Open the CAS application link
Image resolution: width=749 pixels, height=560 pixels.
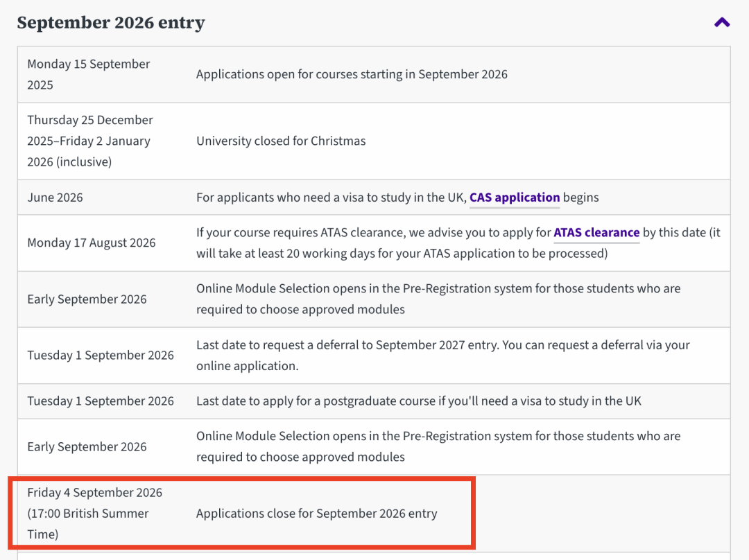[515, 198]
